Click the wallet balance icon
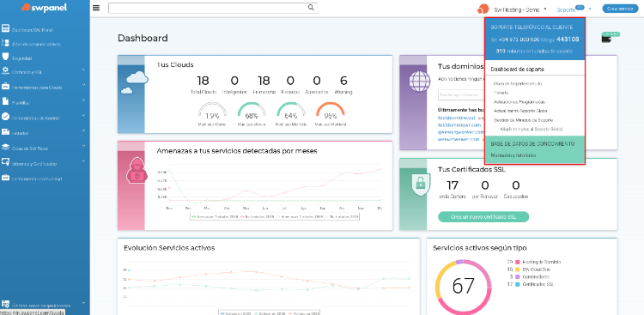 (606, 39)
